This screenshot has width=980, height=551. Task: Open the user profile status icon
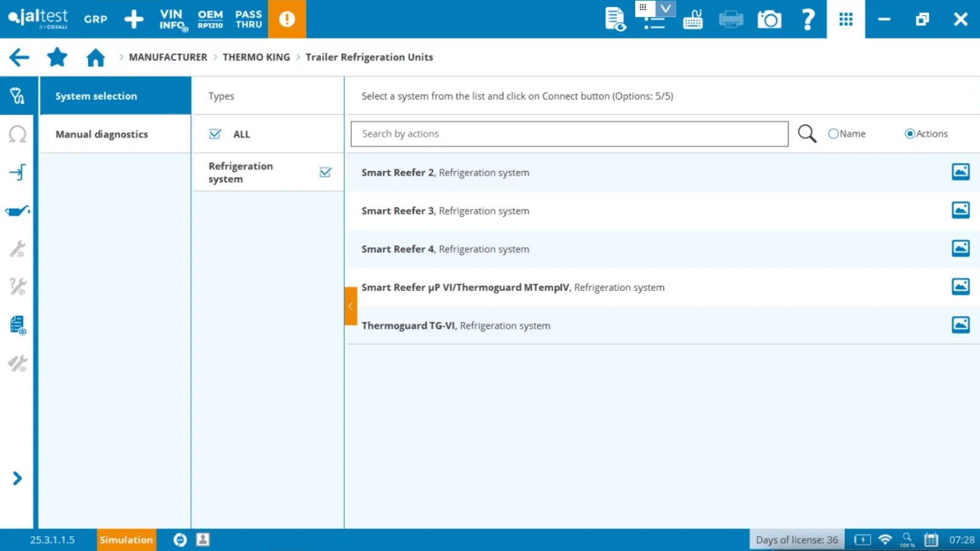[203, 539]
